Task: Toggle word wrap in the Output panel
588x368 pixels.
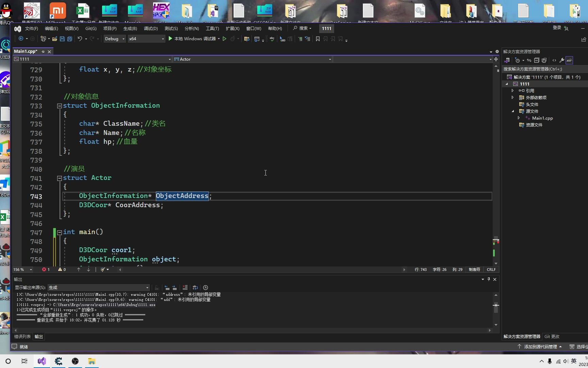Action: [195, 288]
